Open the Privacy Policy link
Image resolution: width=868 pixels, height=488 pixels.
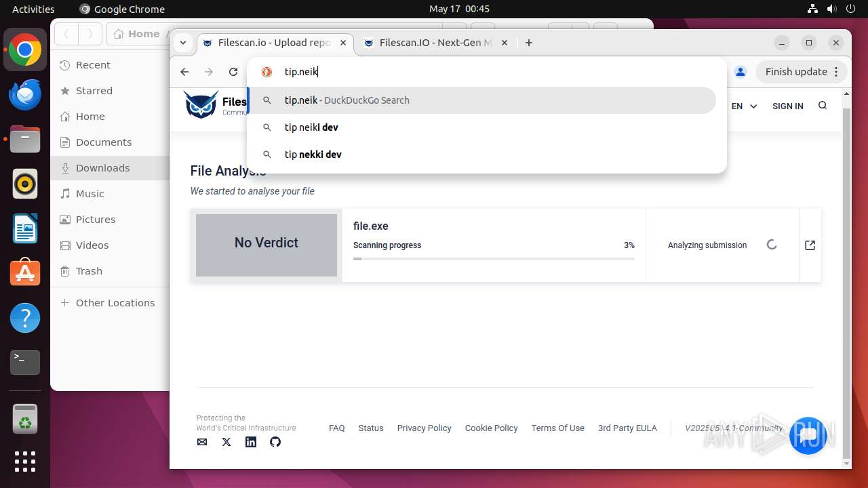coord(424,428)
